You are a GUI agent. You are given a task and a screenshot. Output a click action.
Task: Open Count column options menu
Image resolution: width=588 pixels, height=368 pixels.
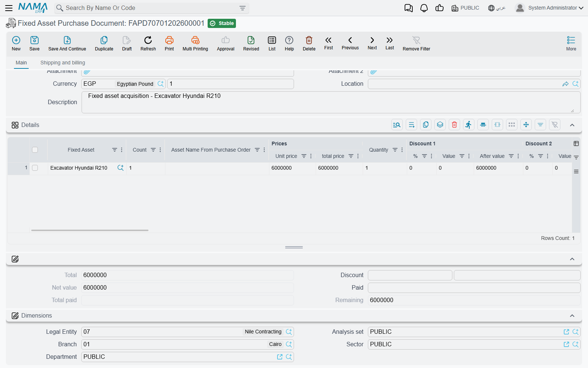coord(160,150)
